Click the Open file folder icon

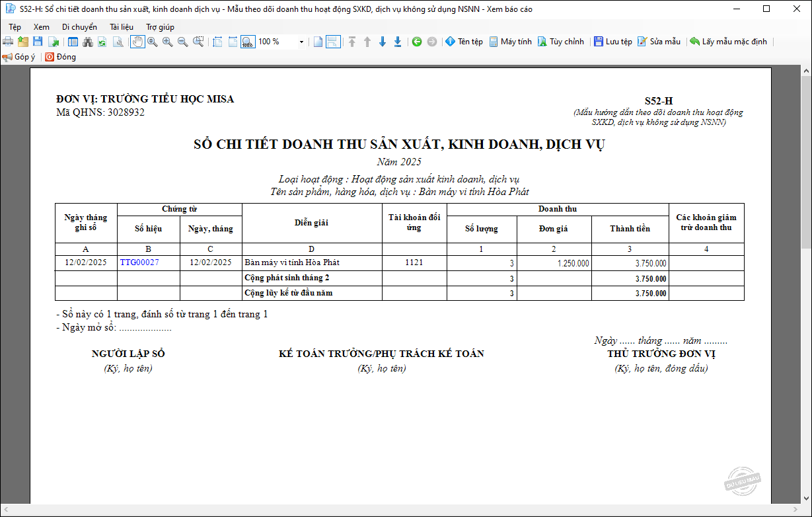point(23,42)
